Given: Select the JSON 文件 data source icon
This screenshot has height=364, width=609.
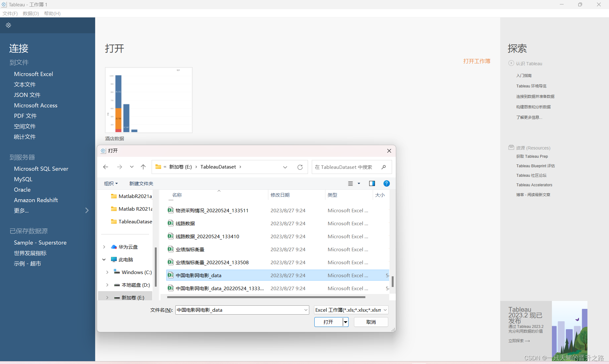Looking at the screenshot, I should 27,95.
